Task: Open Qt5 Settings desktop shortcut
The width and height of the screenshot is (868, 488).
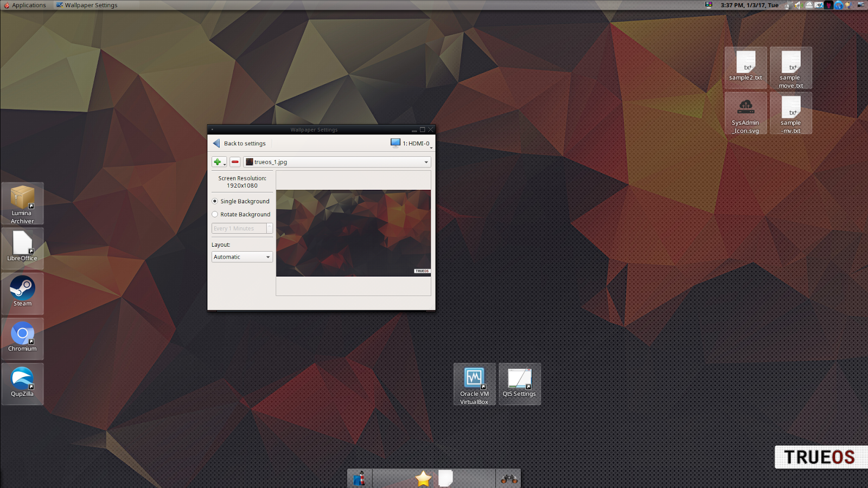Action: point(519,378)
